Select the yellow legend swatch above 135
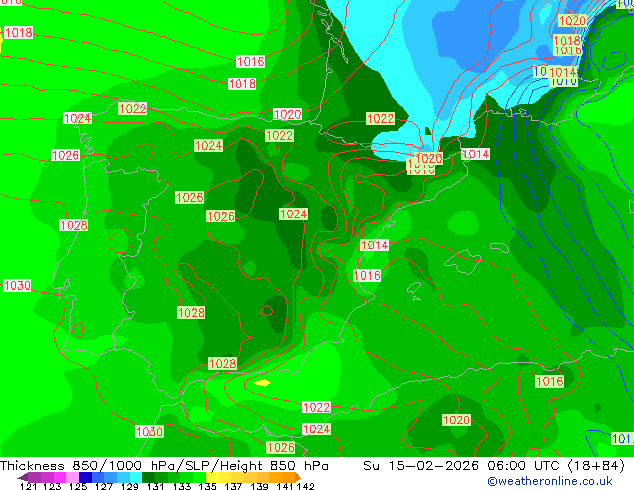This screenshot has width=634, height=490. click(212, 477)
